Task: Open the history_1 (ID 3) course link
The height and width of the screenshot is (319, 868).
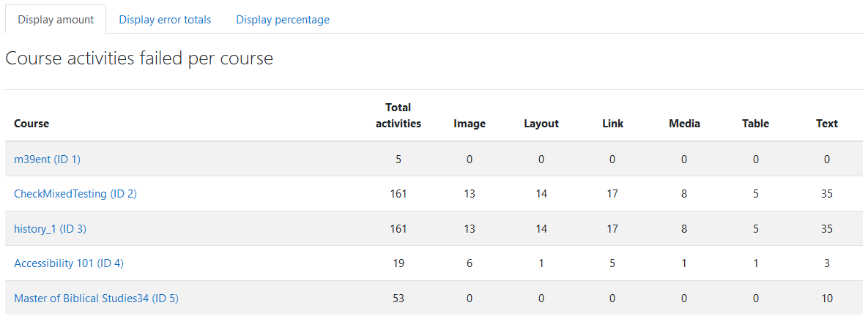Action: pos(50,229)
